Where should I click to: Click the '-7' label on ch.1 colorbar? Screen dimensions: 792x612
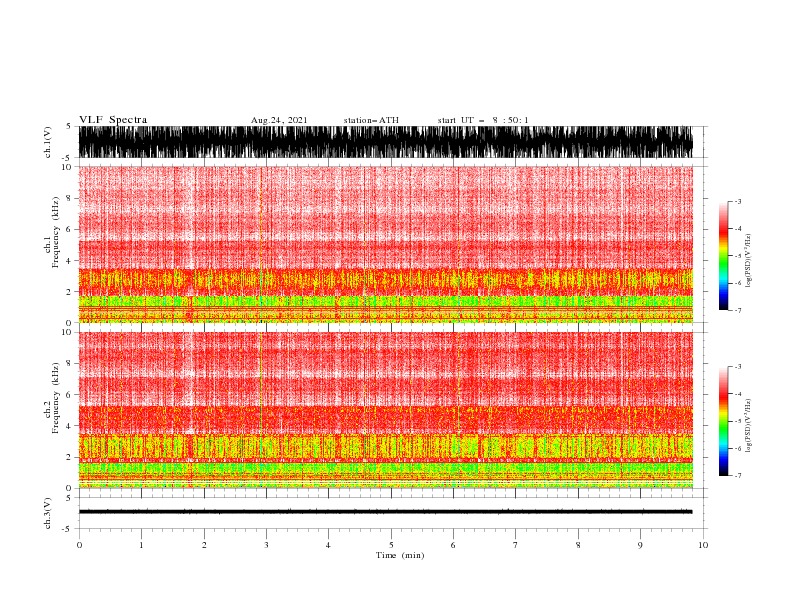[x=737, y=310]
